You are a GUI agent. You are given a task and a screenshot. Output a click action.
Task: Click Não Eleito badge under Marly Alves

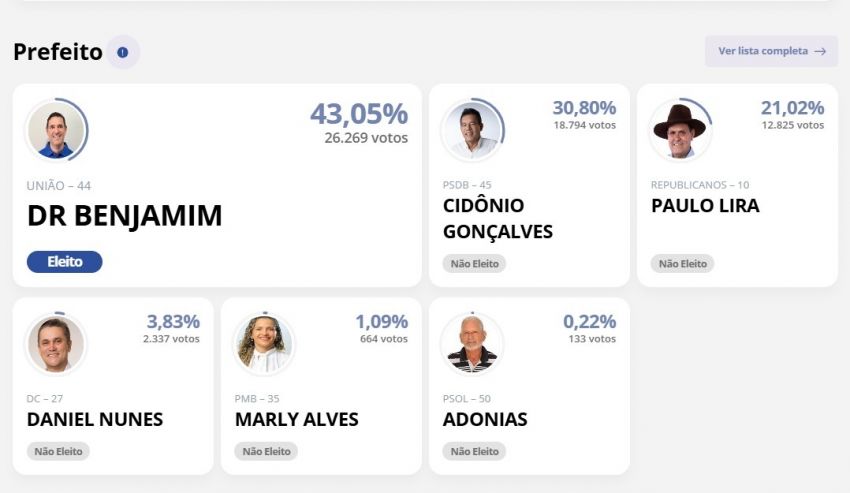[266, 451]
